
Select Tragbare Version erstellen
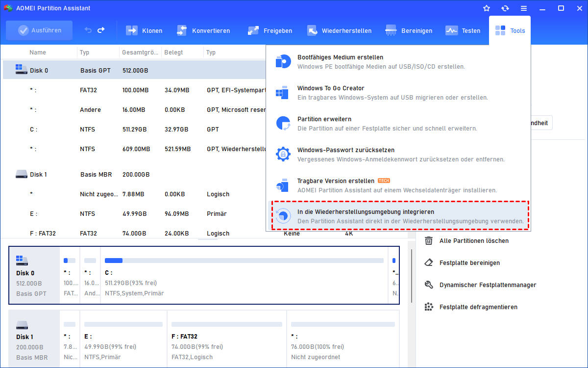(x=398, y=185)
